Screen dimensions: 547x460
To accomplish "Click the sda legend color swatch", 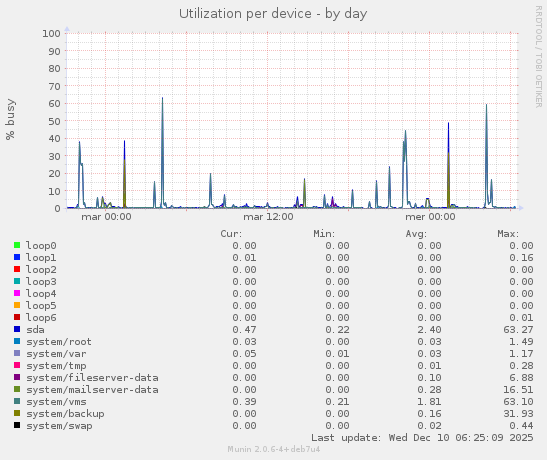I will pyautogui.click(x=17, y=329).
